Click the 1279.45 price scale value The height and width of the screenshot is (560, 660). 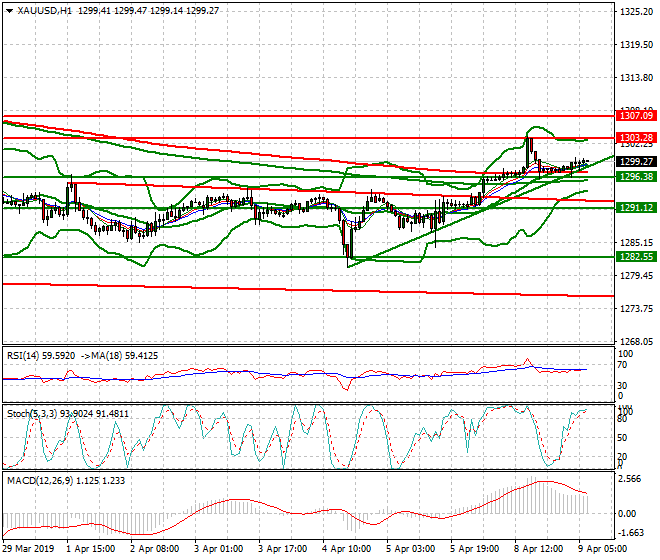tap(637, 276)
